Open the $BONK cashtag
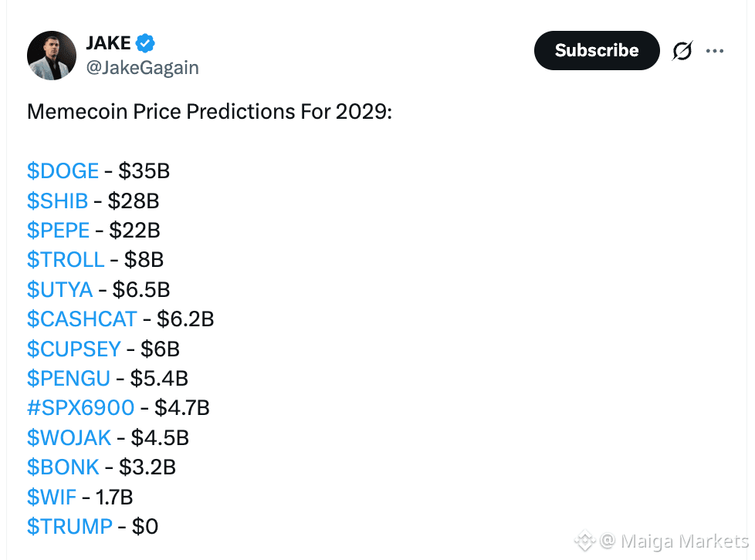The height and width of the screenshot is (560, 755). pyautogui.click(x=63, y=467)
